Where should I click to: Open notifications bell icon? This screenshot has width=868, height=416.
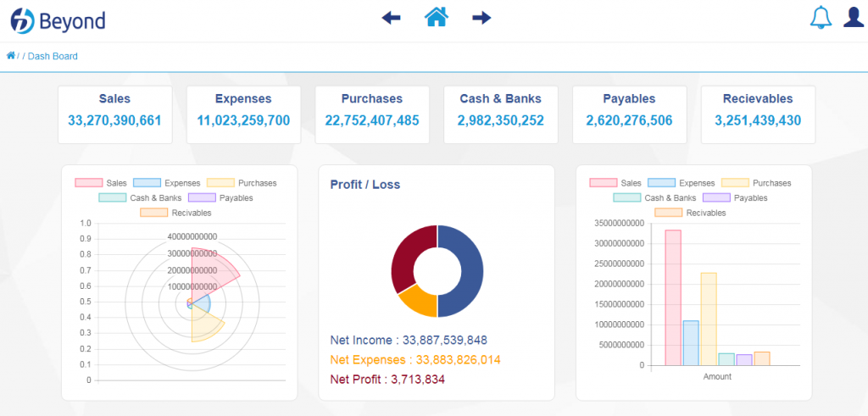tap(821, 18)
